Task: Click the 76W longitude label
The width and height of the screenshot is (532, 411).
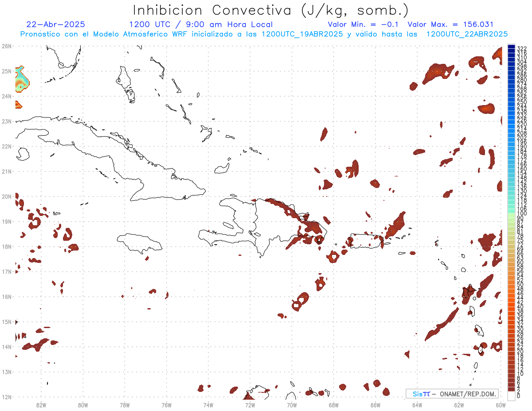Action: click(167, 405)
